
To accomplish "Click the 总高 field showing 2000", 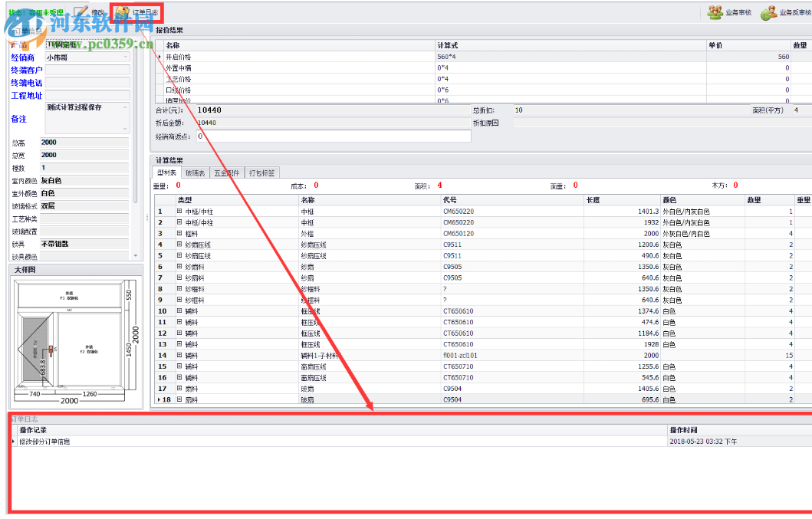I will point(84,143).
